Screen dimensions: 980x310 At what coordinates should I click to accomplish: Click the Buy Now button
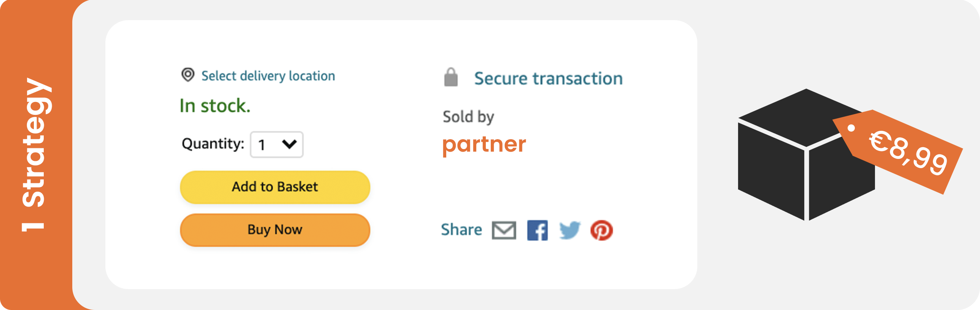[275, 230]
